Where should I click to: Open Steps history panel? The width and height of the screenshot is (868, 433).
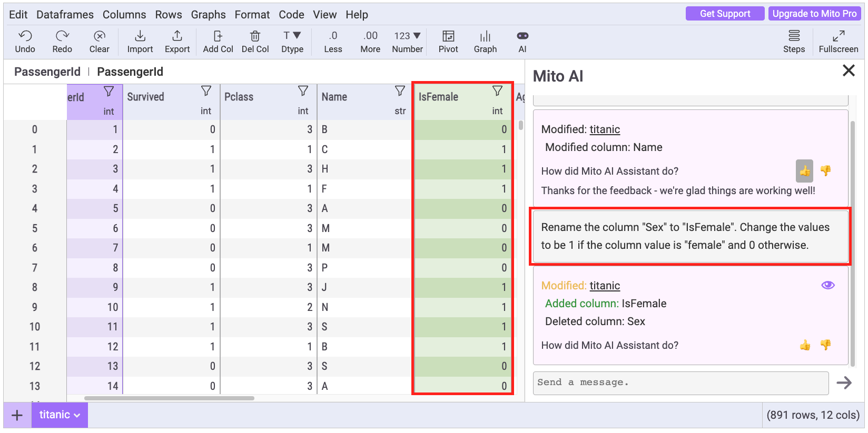pyautogui.click(x=794, y=36)
